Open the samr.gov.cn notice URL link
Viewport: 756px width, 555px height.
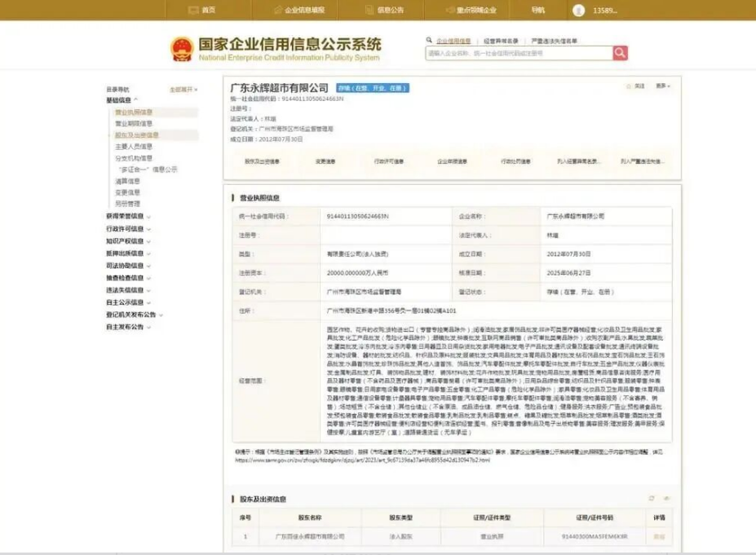[363, 460]
